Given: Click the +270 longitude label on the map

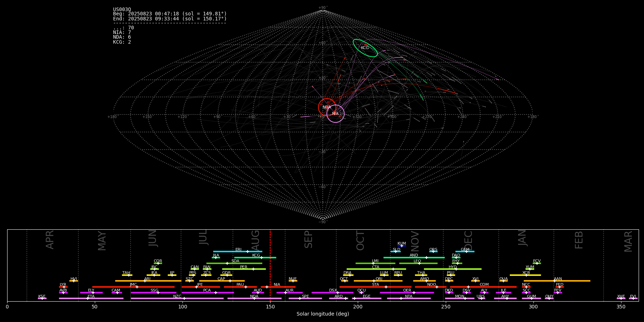Looking at the screenshot, I should (x=426, y=117).
